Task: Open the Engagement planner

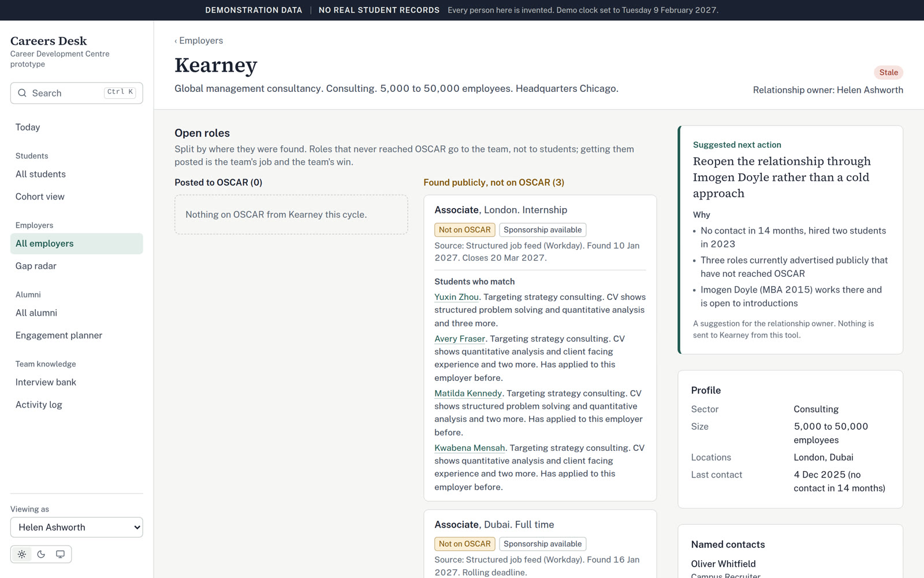Action: click(76, 335)
